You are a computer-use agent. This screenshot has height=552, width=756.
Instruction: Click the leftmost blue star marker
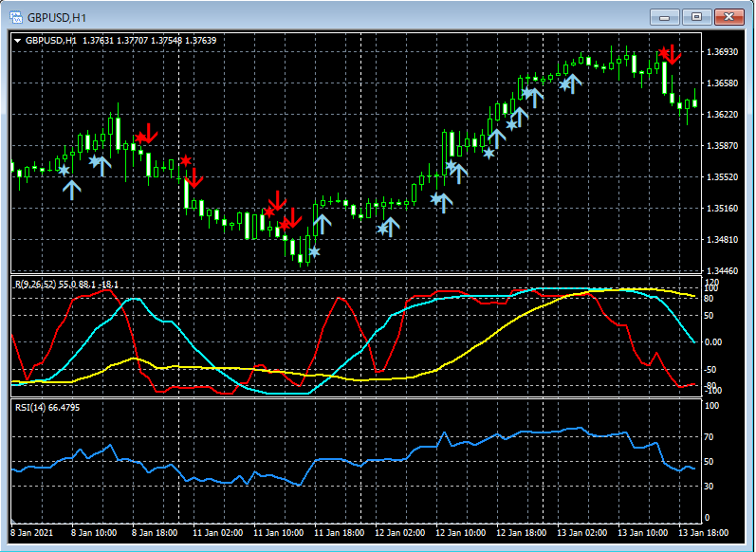pos(65,171)
